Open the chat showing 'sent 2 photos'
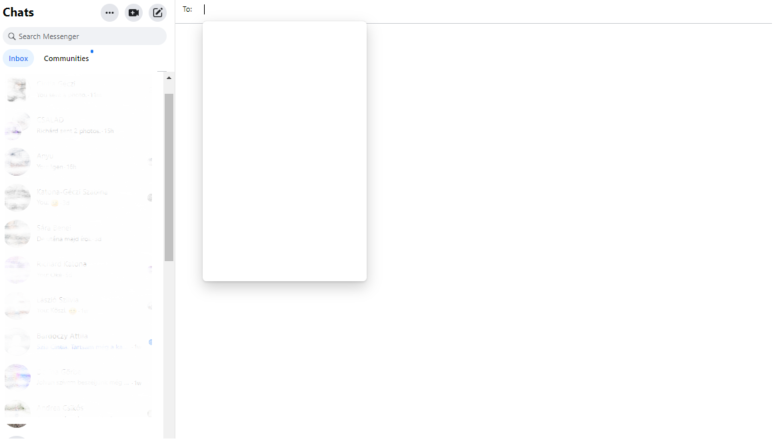The height and width of the screenshot is (442, 773). pos(80,125)
